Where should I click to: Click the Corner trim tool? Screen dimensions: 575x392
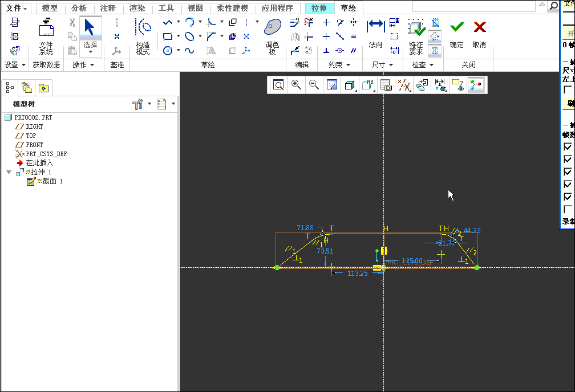[309, 36]
